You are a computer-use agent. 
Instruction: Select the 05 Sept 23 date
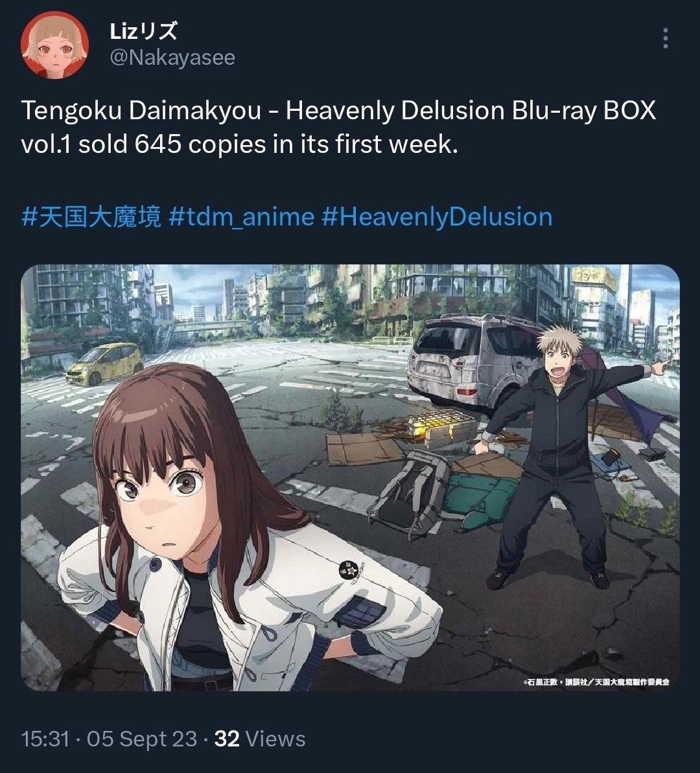(142, 739)
